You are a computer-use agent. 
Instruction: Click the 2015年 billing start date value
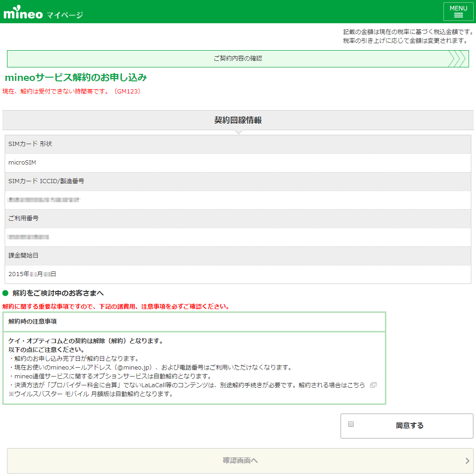[x=32, y=274]
